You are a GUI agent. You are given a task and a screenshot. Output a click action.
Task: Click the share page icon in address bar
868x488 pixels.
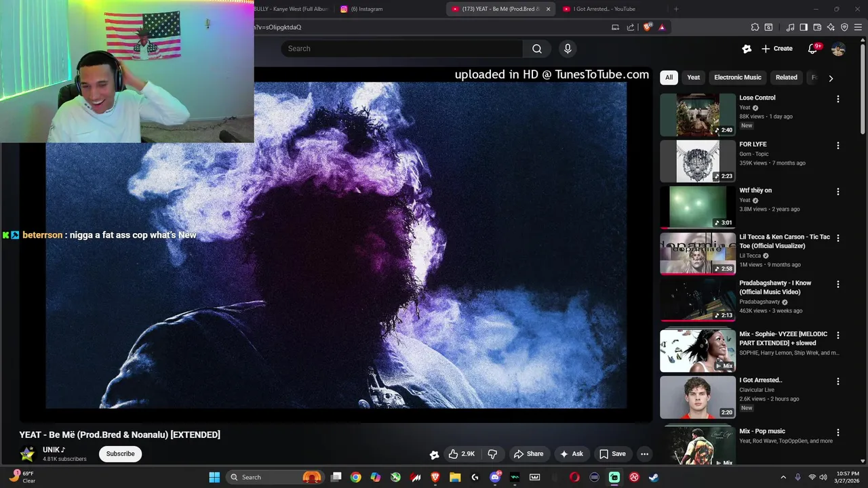631,27
